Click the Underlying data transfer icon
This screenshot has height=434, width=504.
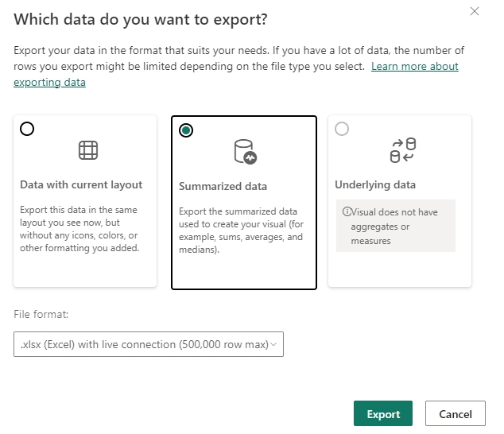coord(402,149)
